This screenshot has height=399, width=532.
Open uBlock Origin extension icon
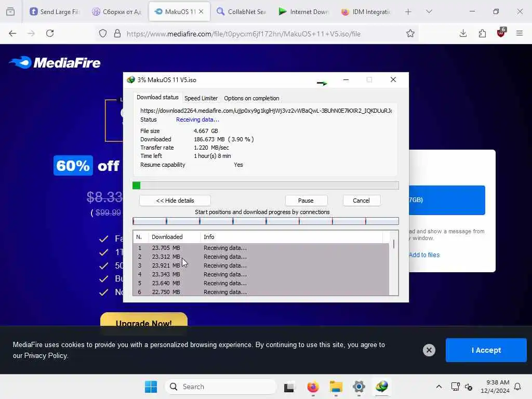pyautogui.click(x=501, y=33)
